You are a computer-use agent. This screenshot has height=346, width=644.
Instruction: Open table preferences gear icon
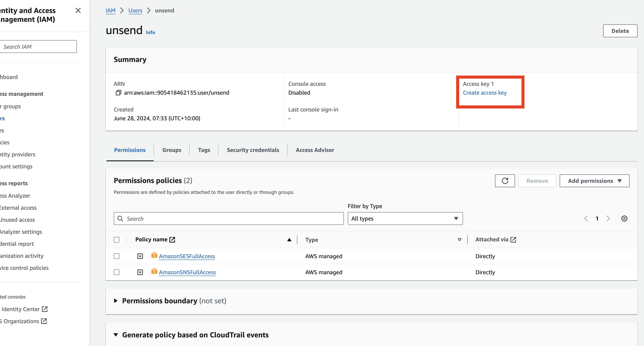(624, 219)
